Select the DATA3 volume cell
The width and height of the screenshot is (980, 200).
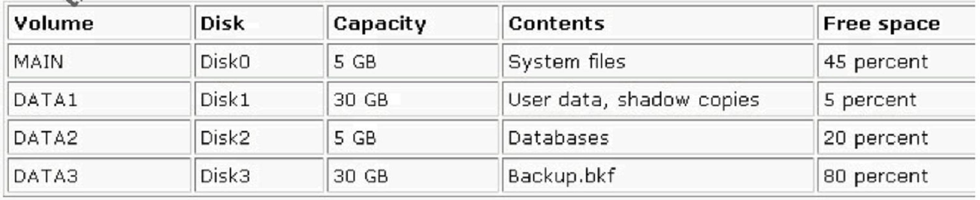46,176
